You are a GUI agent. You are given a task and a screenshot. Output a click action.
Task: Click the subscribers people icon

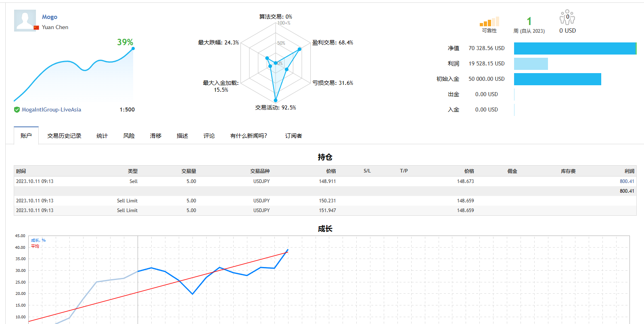pyautogui.click(x=567, y=17)
